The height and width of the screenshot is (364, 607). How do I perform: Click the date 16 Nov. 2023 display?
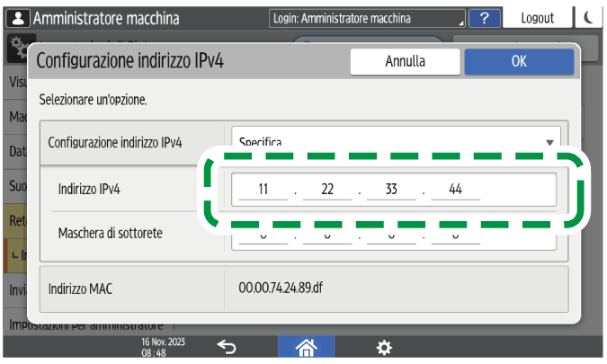coord(163,342)
